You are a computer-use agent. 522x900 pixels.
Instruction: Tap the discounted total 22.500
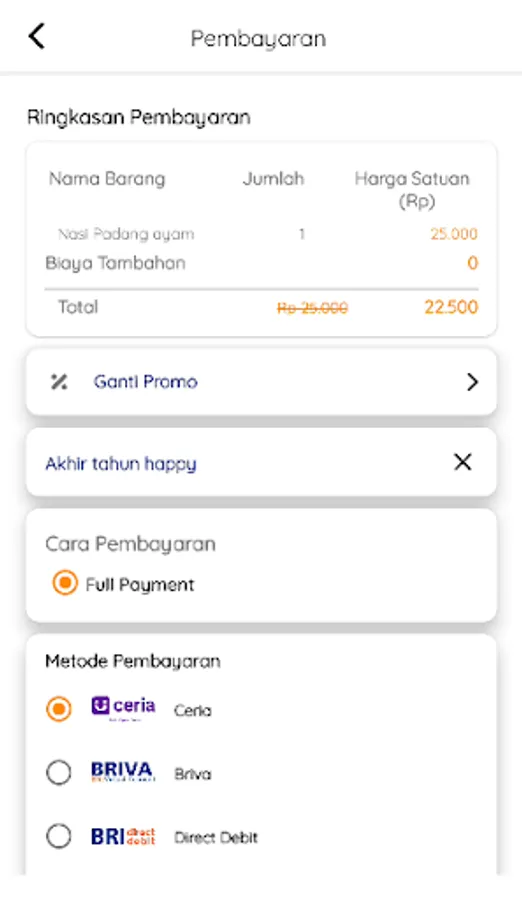(x=451, y=307)
